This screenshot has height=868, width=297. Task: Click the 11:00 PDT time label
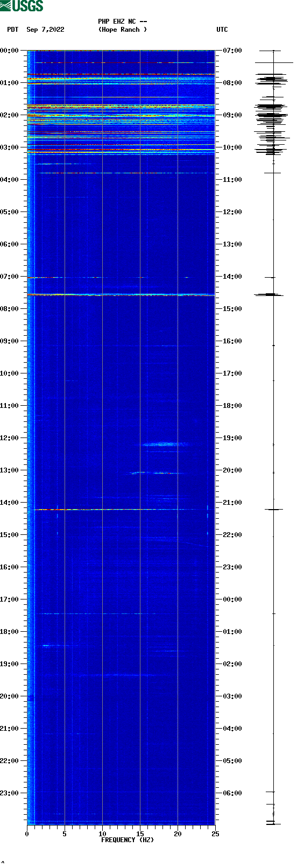(9, 406)
